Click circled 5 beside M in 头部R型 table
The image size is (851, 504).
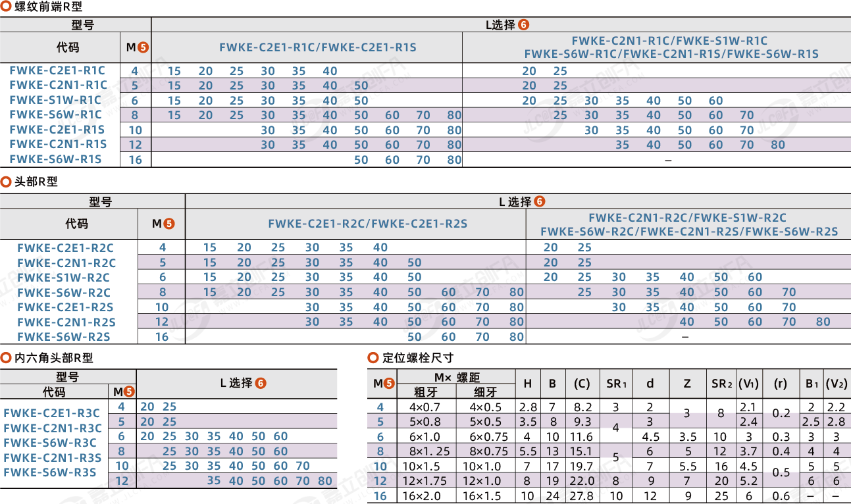pos(168,224)
